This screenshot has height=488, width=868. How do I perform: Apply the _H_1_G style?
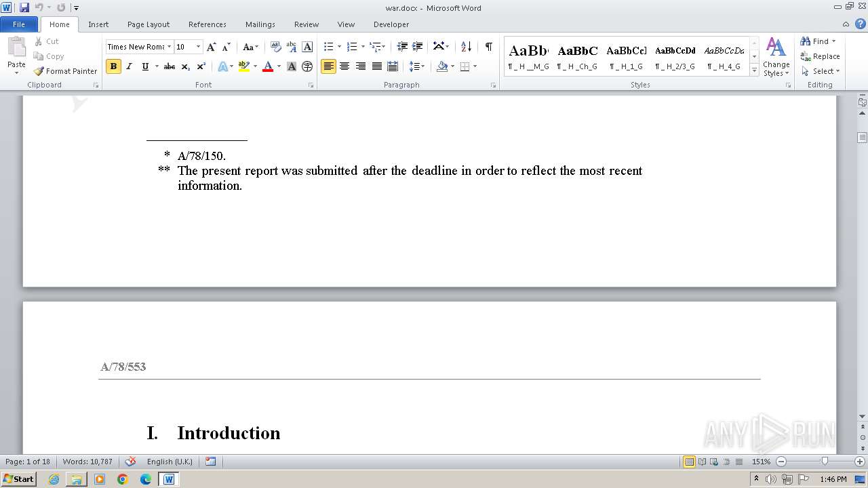tap(627, 57)
